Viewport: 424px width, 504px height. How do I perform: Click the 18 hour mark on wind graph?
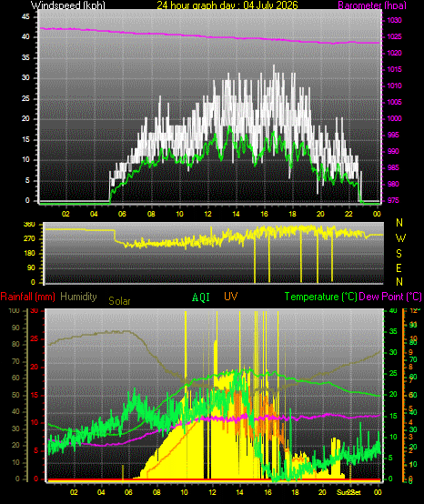coord(292,214)
